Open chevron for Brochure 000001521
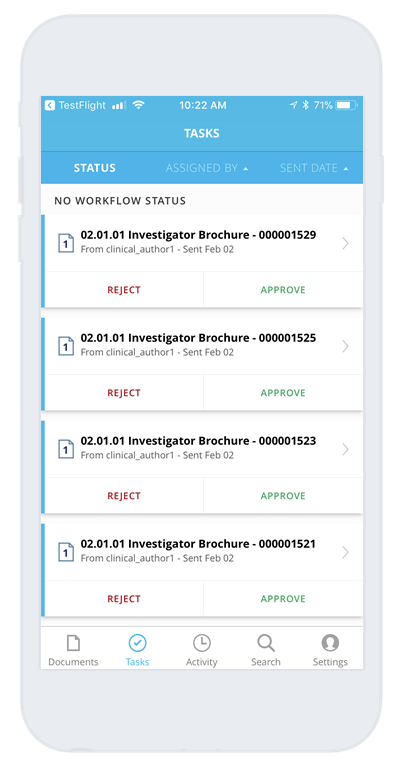 click(346, 552)
